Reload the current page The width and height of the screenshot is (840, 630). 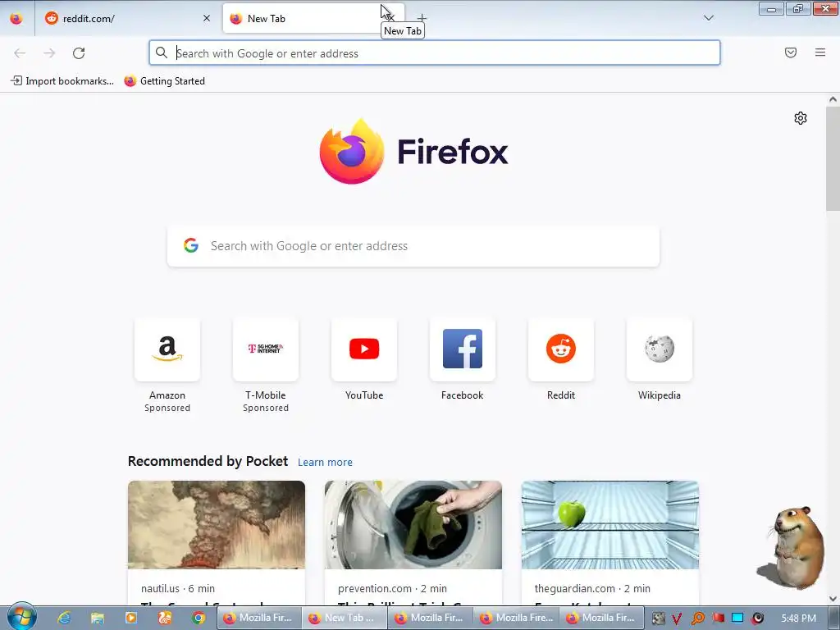point(79,53)
